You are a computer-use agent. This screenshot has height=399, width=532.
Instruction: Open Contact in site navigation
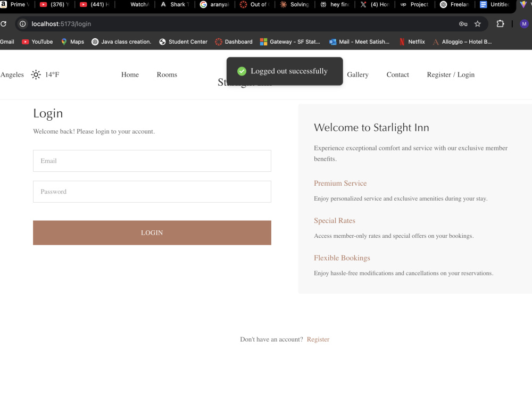coord(397,74)
